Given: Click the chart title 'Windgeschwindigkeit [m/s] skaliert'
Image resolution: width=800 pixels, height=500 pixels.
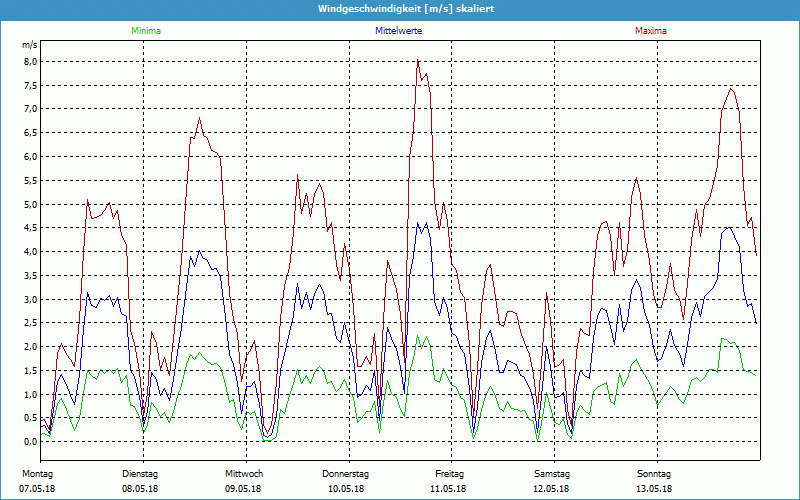Looking at the screenshot, I should click(406, 9).
